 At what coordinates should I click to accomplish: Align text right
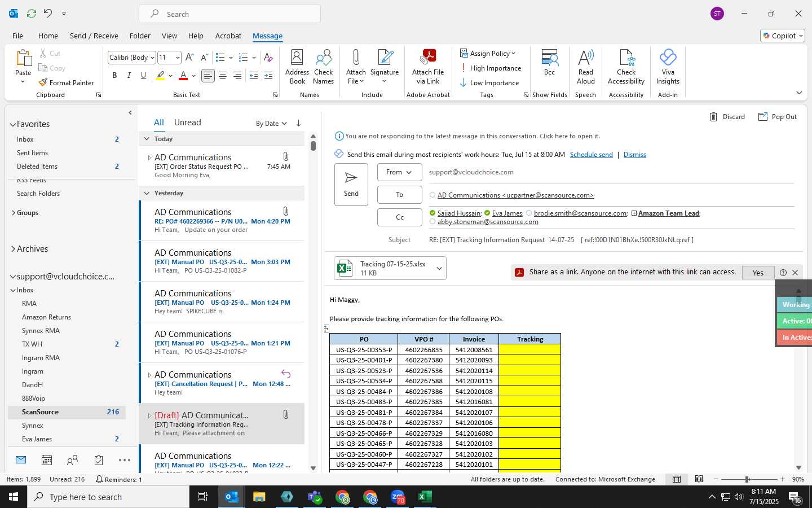(237, 75)
